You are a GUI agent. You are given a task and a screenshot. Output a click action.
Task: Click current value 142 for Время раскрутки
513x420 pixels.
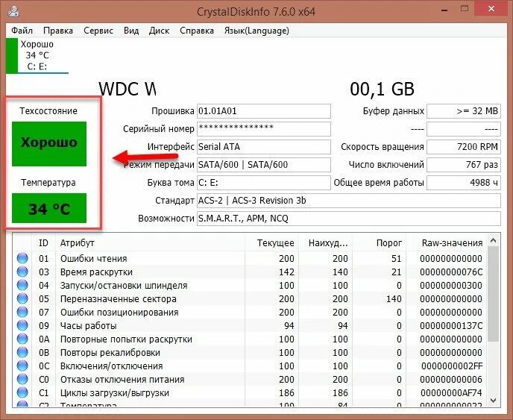pyautogui.click(x=286, y=272)
